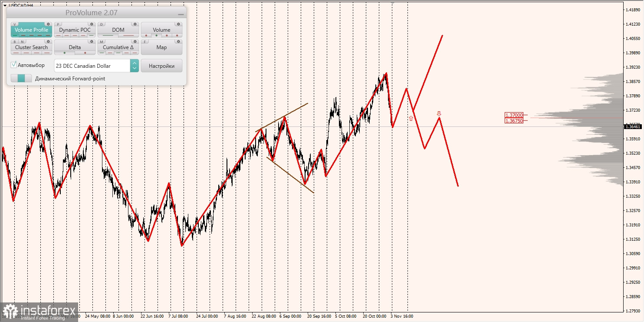Toggle the green-line segment under DOM
This screenshot has width=644, height=322.
point(108,36)
